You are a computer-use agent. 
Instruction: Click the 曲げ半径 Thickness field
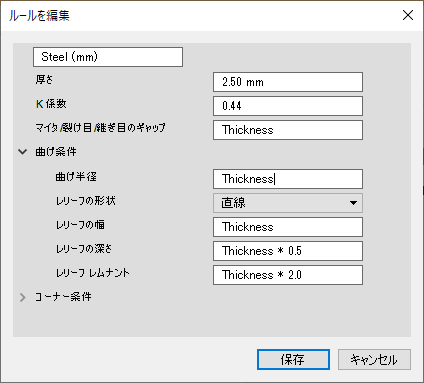click(288, 179)
